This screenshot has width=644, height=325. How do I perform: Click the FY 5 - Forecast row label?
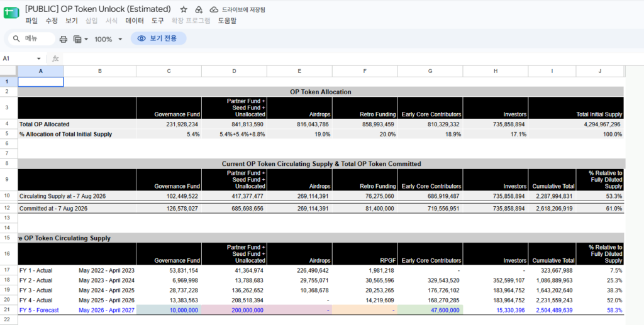click(x=39, y=311)
